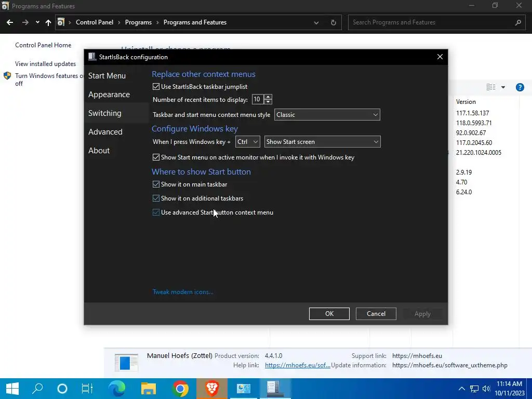Click Programs and Features breadcrumb
This screenshot has height=399, width=532.
(195, 22)
